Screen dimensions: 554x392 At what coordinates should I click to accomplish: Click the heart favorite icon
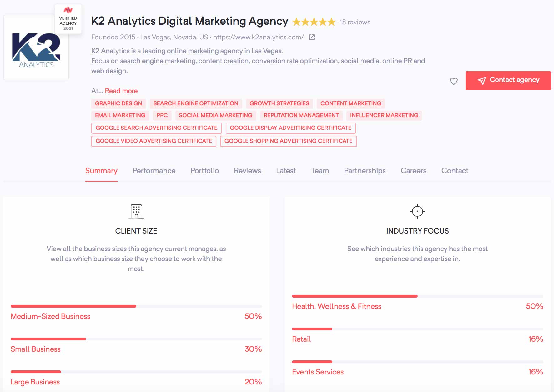(x=454, y=81)
